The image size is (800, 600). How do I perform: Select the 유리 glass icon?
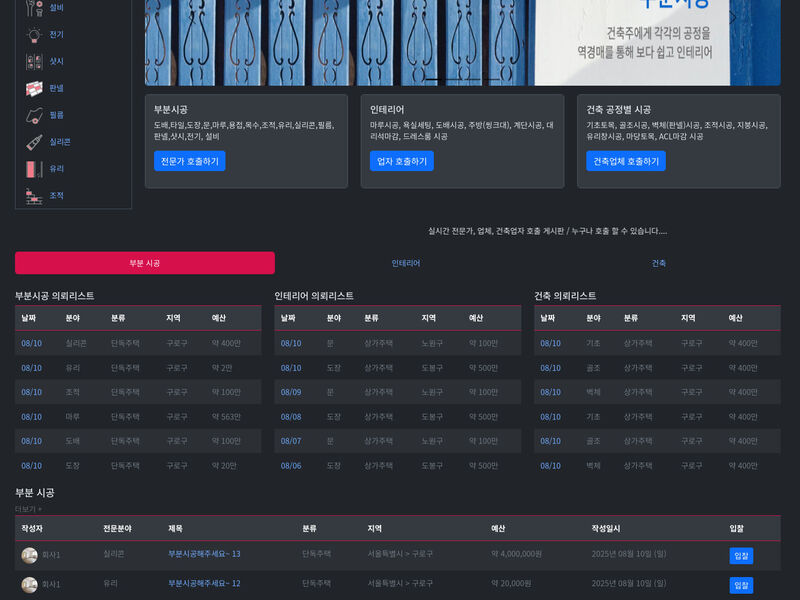pyautogui.click(x=34, y=169)
